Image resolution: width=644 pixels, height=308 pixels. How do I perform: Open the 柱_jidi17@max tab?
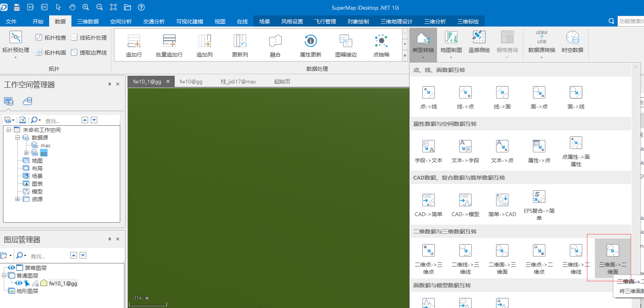[238, 82]
